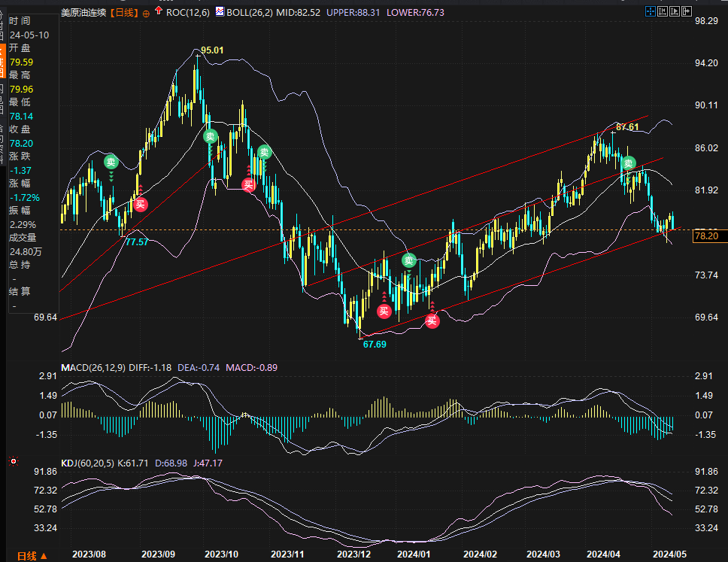Click the 美原油连续 contract name
Image resolution: width=728 pixels, height=562 pixels.
83,12
